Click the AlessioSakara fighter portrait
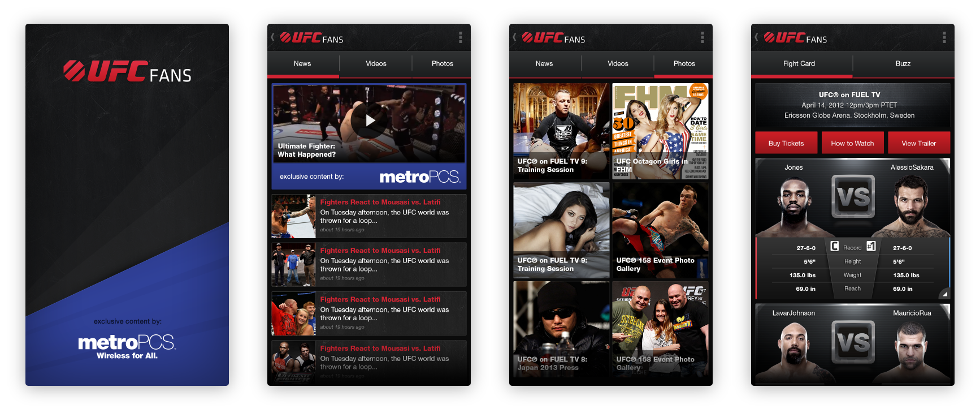Screen dimensions: 980x413 point(912,206)
